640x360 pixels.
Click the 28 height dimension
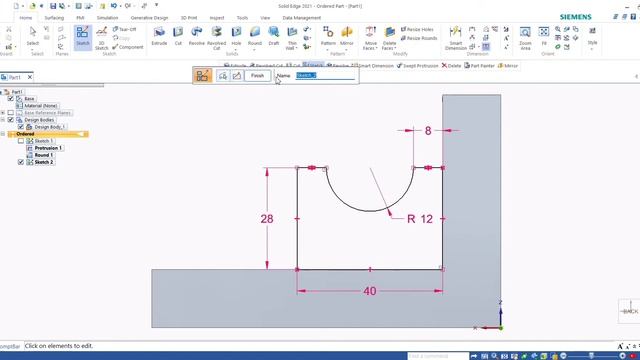click(267, 219)
